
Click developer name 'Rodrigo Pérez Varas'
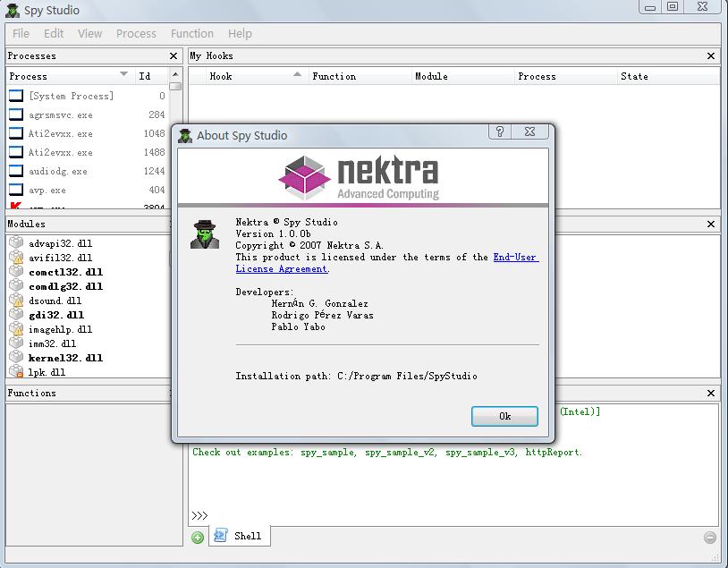322,315
